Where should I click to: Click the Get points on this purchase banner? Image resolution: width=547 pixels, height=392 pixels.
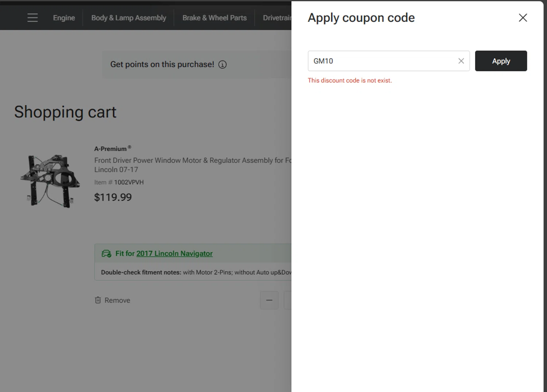coord(162,65)
